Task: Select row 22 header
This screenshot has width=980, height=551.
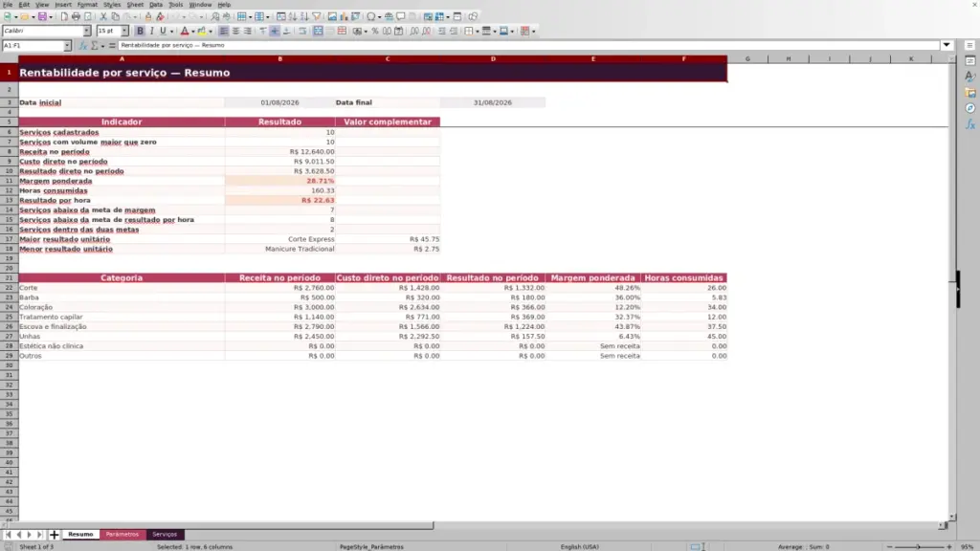Action: click(10, 288)
